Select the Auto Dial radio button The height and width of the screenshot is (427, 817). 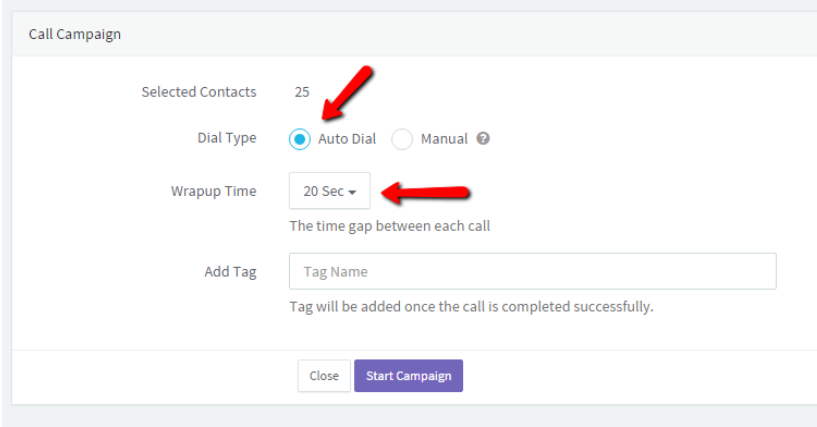[x=300, y=139]
